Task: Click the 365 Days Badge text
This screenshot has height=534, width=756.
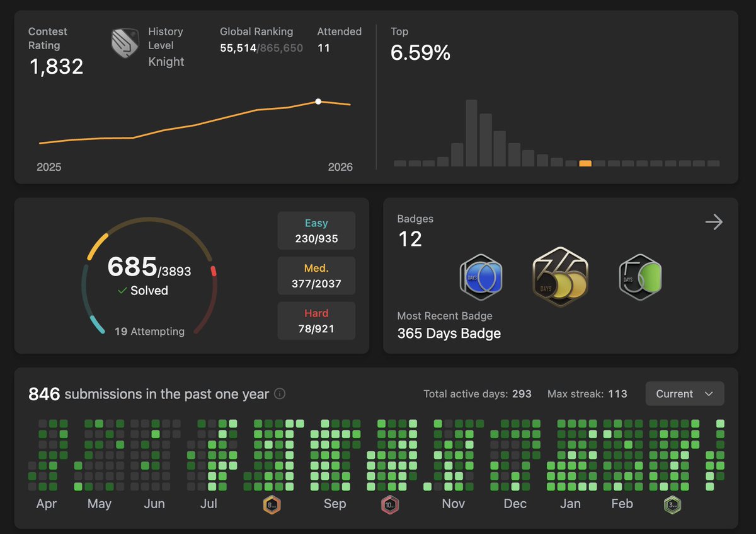Action: (449, 334)
